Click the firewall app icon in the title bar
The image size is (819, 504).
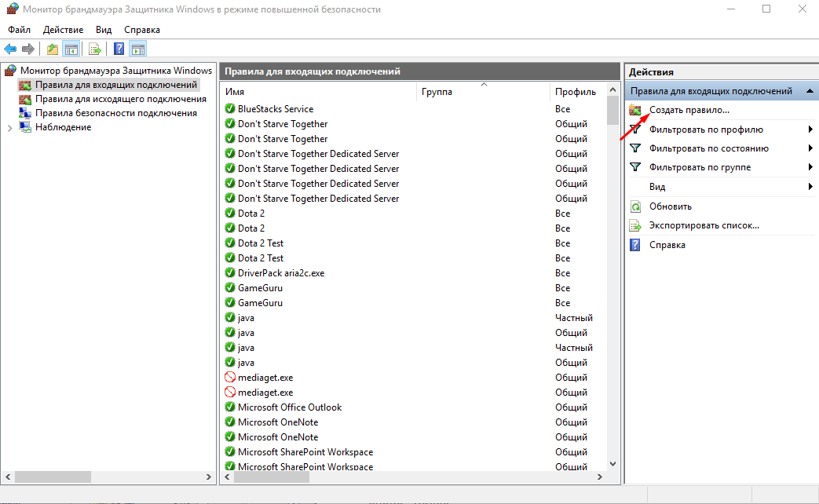pos(12,9)
